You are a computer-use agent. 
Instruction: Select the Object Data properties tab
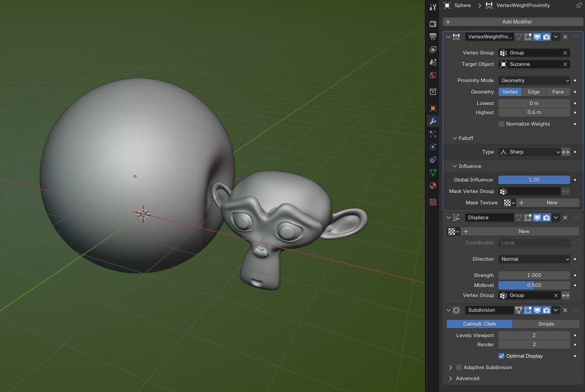click(x=433, y=173)
